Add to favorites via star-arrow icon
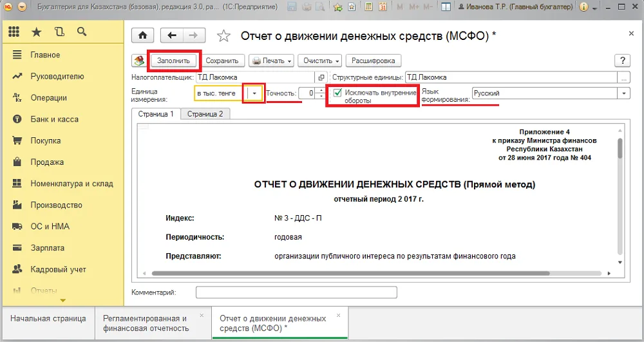 tap(337, 6)
